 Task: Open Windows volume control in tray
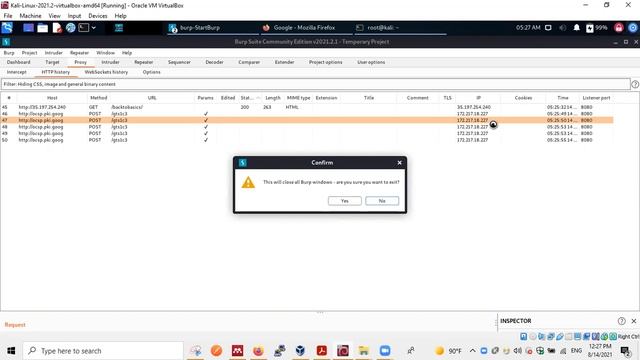click(518, 351)
